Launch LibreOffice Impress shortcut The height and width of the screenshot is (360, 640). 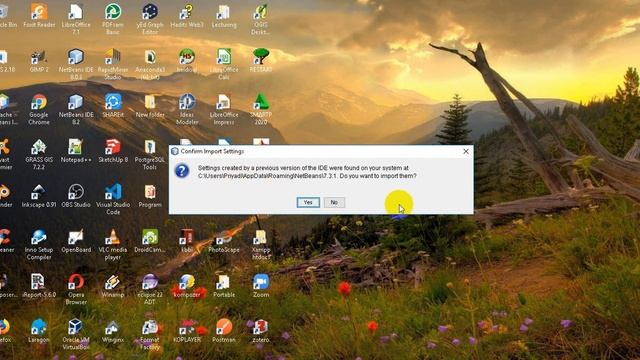pyautogui.click(x=224, y=109)
